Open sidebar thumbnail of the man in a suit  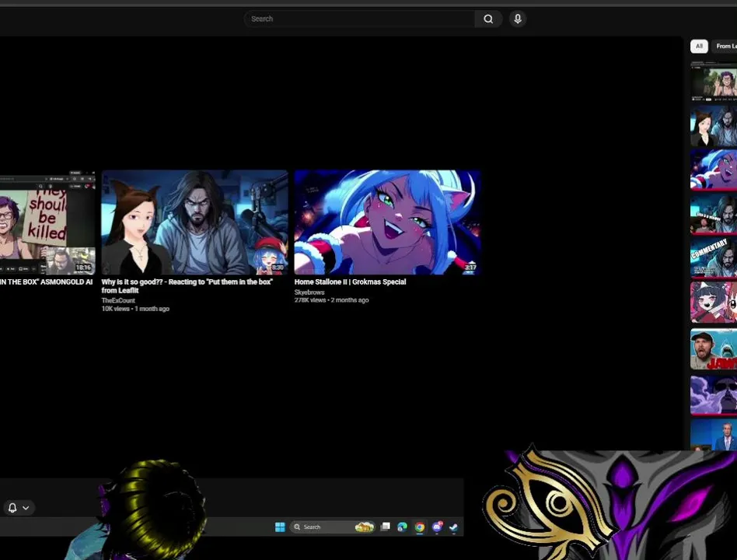point(714,435)
